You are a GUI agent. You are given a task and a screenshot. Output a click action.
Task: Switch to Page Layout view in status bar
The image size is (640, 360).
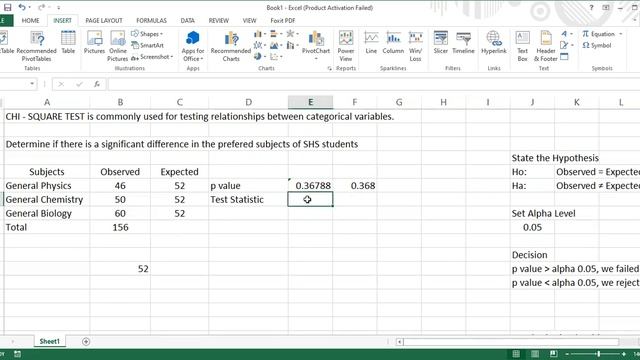(x=535, y=354)
